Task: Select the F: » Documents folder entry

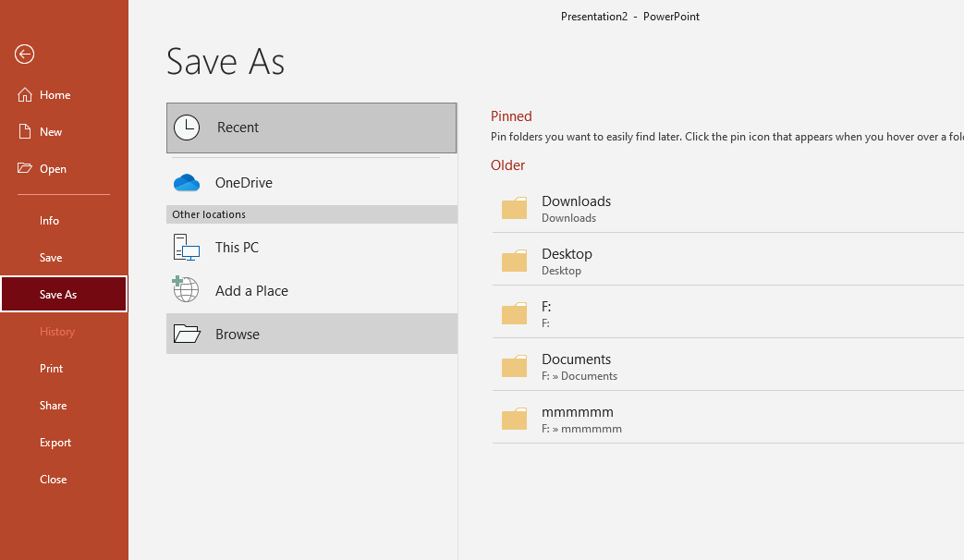Action: pos(577,366)
